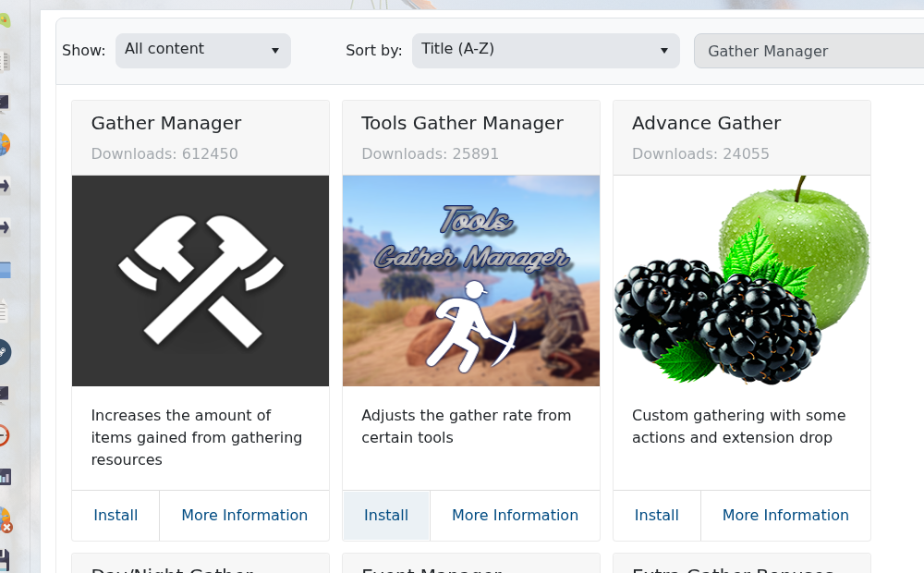Select the Tools Gather Manager card title
The width and height of the screenshot is (924, 573).
(x=462, y=123)
